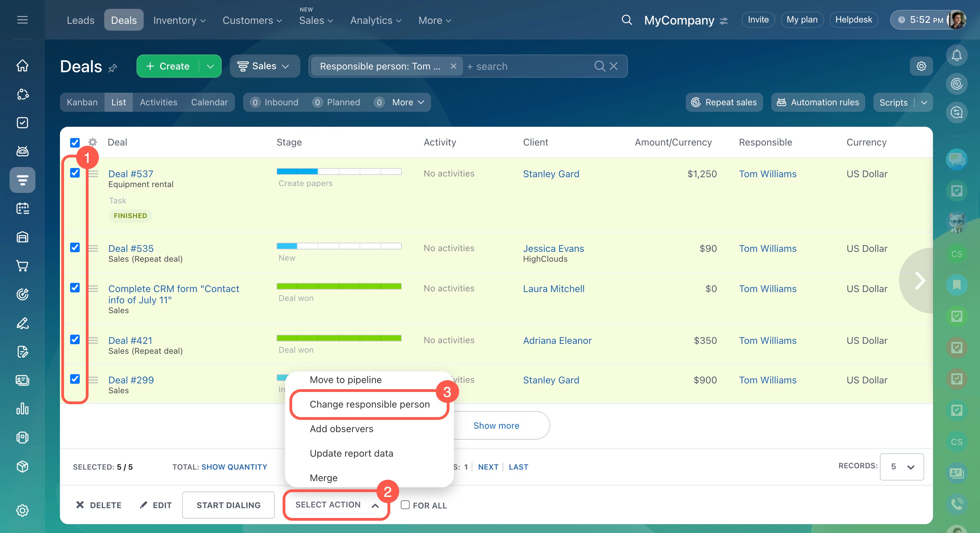The width and height of the screenshot is (980, 533).
Task: Click the Show more button
Action: [x=496, y=426]
